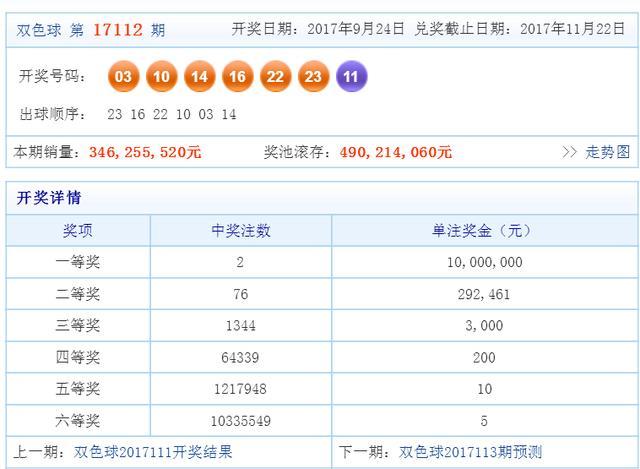Viewport: 640px width, 469px height.
Task: Open 双色球2017113期预测 next issue link
Action: [x=470, y=452]
